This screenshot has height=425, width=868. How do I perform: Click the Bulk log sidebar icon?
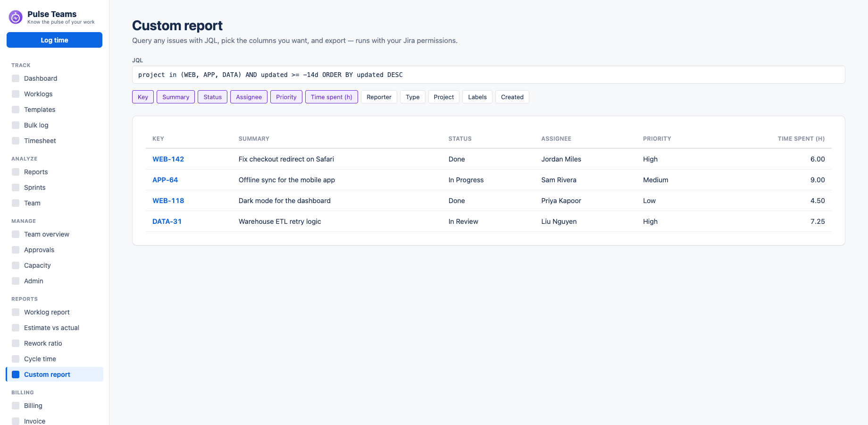tap(16, 125)
